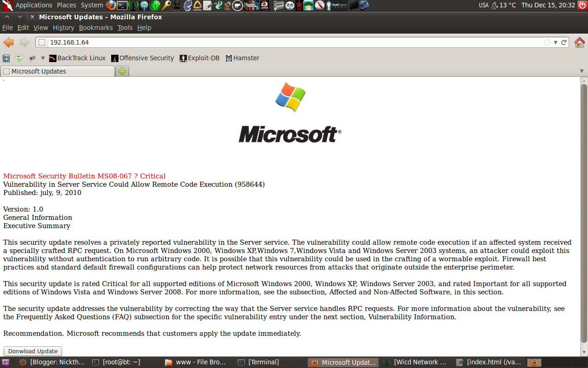This screenshot has width=588, height=368.
Task: Launch Firefox from the top panel icon
Action: (111, 6)
